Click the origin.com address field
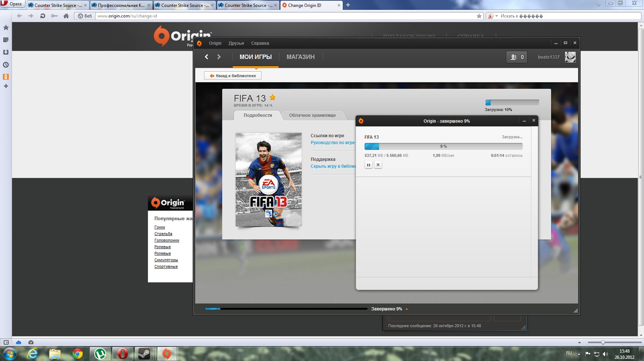Viewport: 644px width, 361px height. (x=286, y=16)
